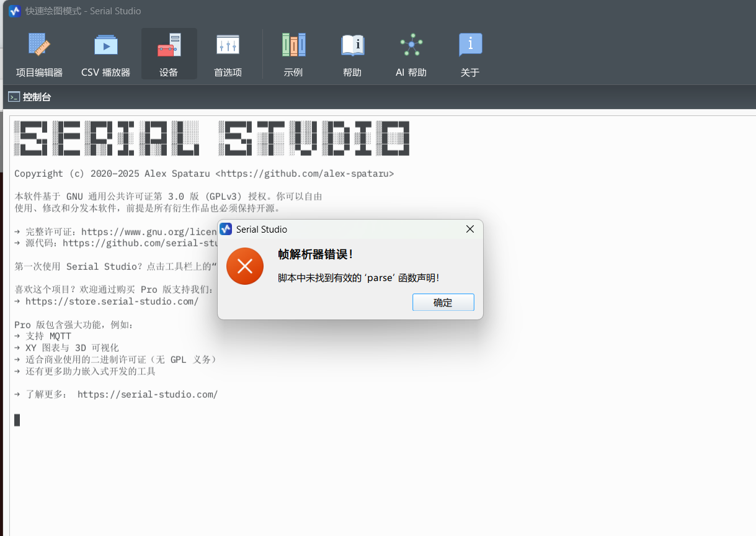Click the Serial Studio title bar logo
The width and height of the screenshot is (756, 536).
point(15,11)
